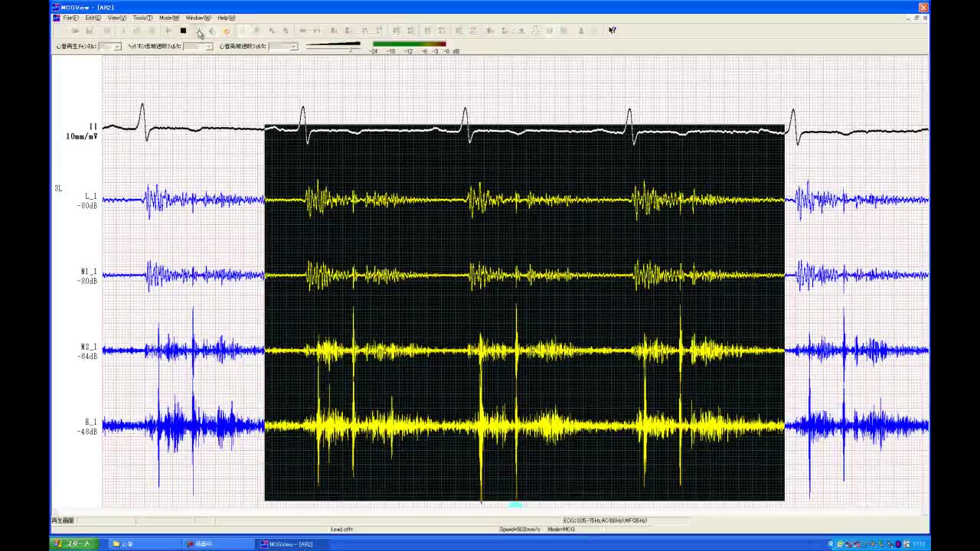
Task: Click the MCGView icon in the title bar
Action: pyautogui.click(x=56, y=8)
